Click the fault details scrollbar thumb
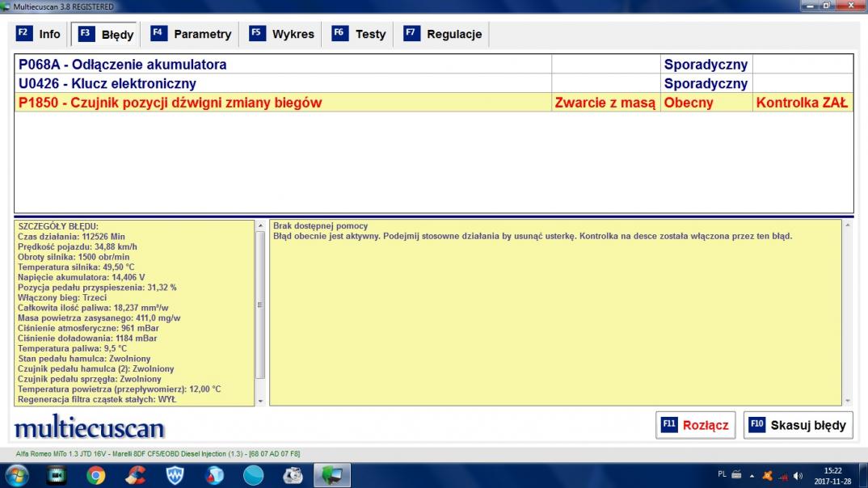 pyautogui.click(x=260, y=305)
